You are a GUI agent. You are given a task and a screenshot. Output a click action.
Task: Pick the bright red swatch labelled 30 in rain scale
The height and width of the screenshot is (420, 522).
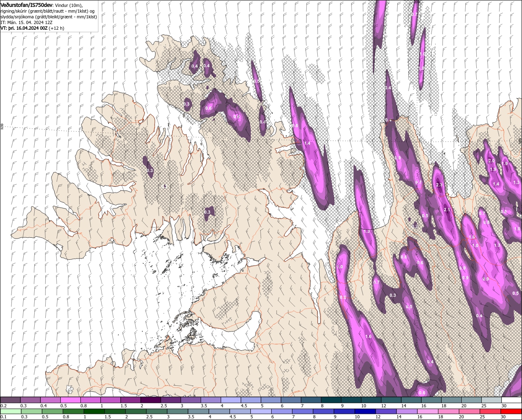511,411
